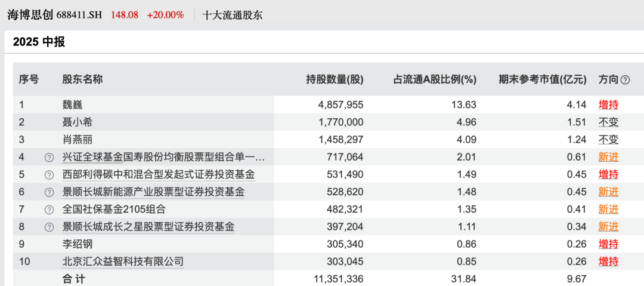Click question-mark icon in row 5

(x=49, y=175)
